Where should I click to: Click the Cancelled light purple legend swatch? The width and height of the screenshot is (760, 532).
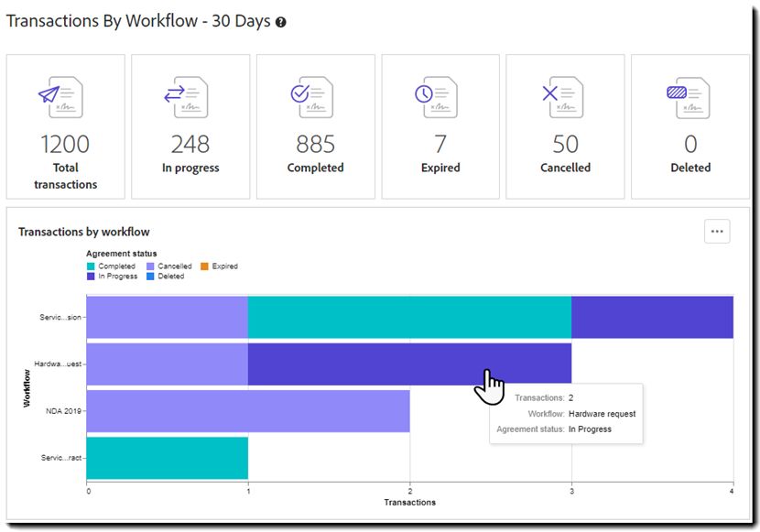(x=150, y=266)
